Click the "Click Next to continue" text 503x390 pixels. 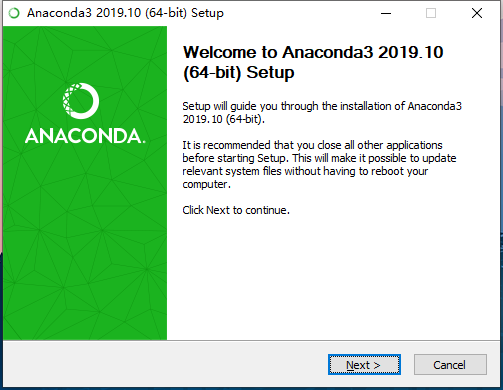tap(236, 210)
